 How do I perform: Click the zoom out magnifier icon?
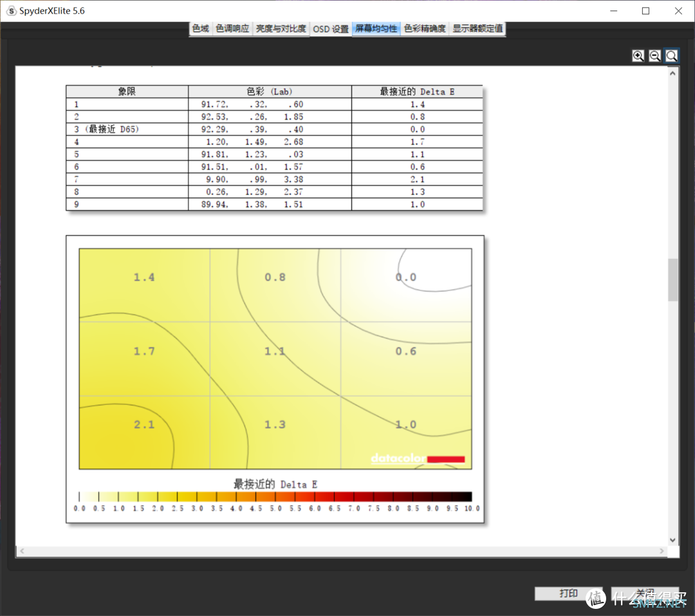tap(654, 56)
